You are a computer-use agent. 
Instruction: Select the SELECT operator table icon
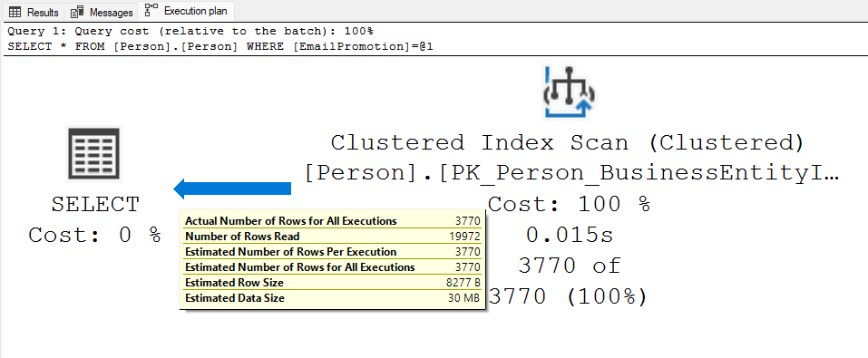[x=93, y=153]
